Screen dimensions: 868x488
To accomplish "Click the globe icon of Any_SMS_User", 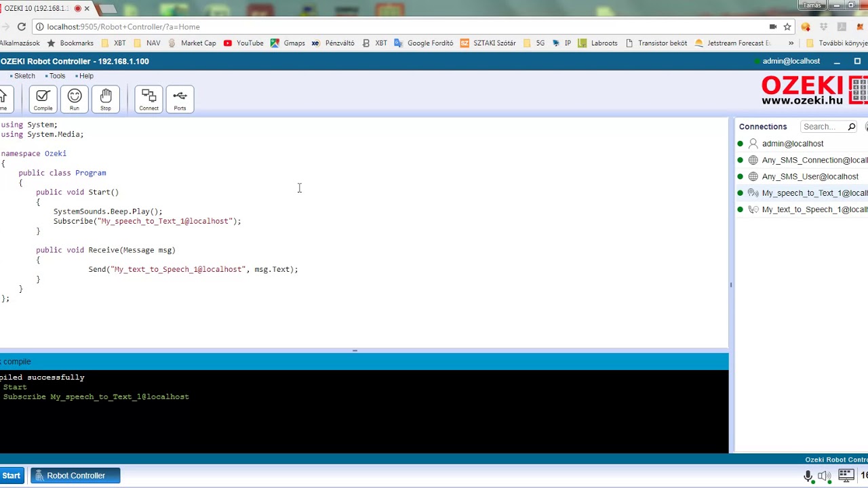I will 753,176.
